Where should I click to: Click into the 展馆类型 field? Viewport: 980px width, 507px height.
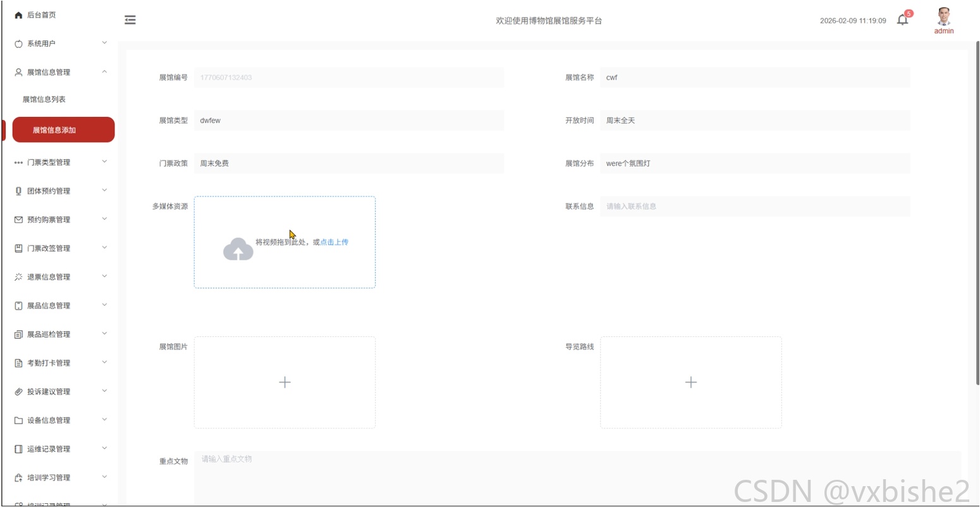click(x=349, y=121)
